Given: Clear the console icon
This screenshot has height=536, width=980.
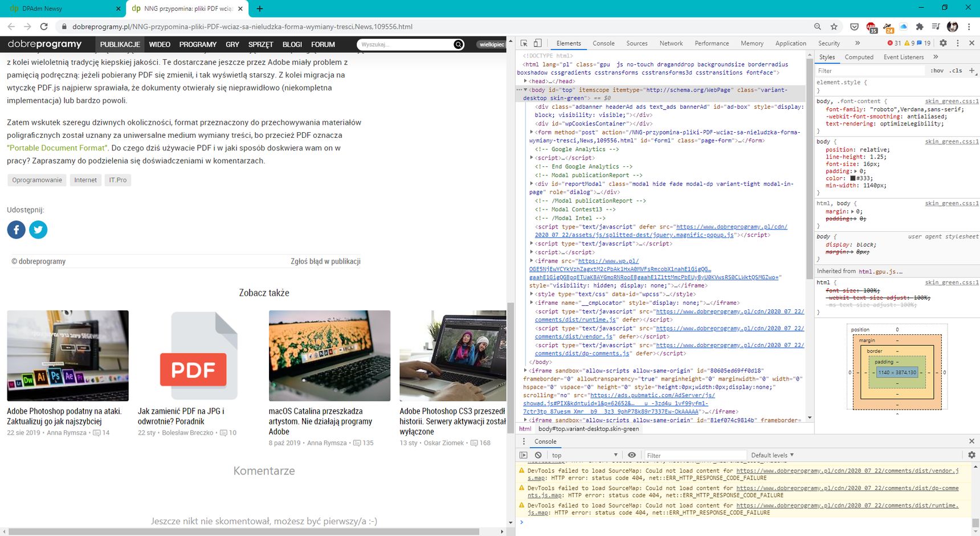Looking at the screenshot, I should tap(538, 455).
